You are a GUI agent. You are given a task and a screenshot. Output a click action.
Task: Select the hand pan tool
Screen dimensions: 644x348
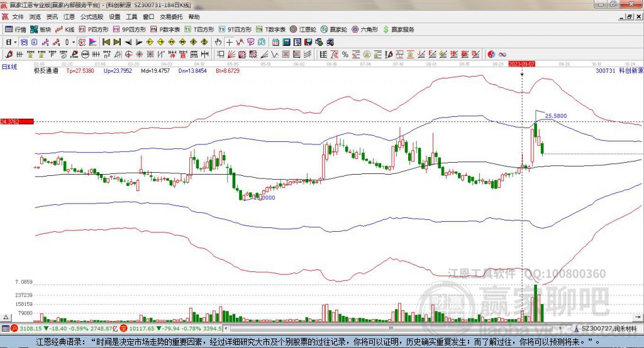(218, 42)
